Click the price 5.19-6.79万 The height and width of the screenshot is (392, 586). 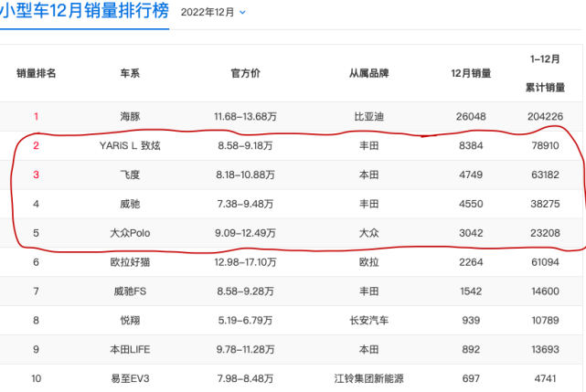point(246,320)
